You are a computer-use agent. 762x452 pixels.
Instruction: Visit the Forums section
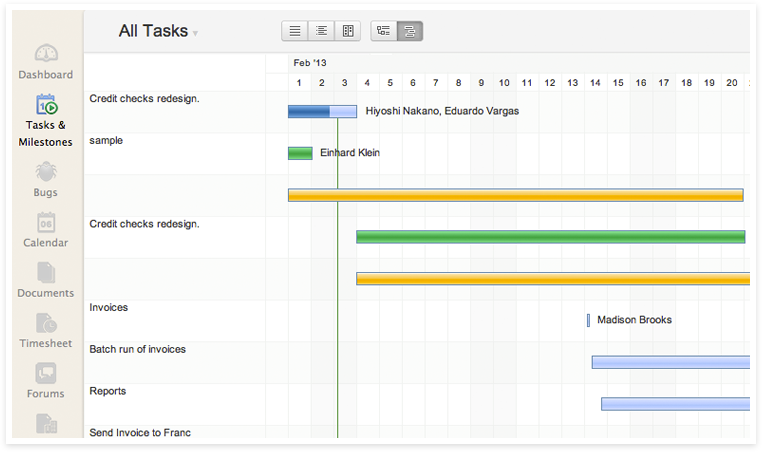pos(46,381)
